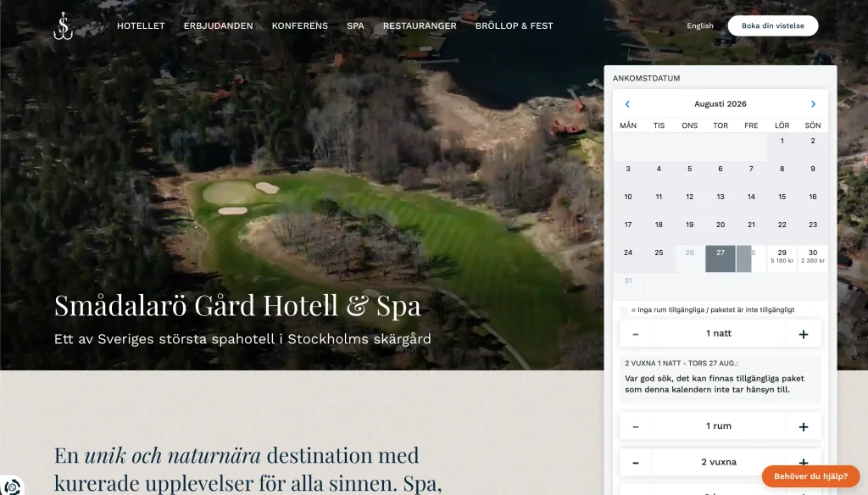Select August 6 in the calendar
This screenshot has height=495, width=868.
(x=721, y=175)
